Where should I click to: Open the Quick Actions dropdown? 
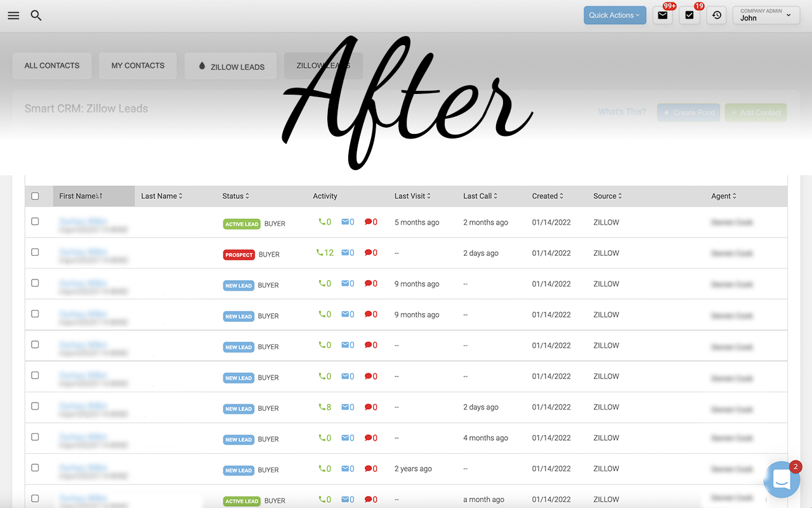[614, 15]
